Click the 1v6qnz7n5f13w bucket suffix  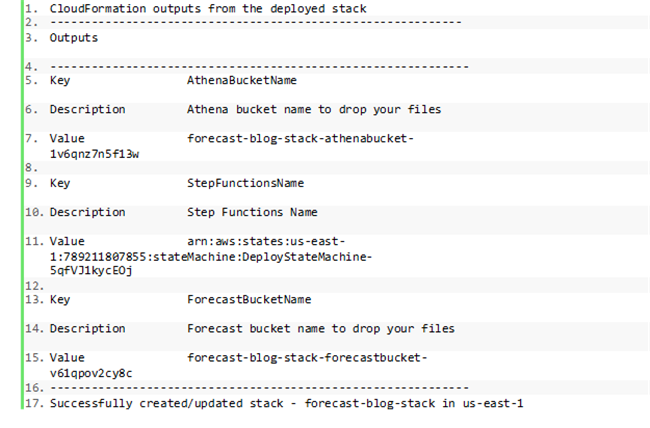pos(95,154)
